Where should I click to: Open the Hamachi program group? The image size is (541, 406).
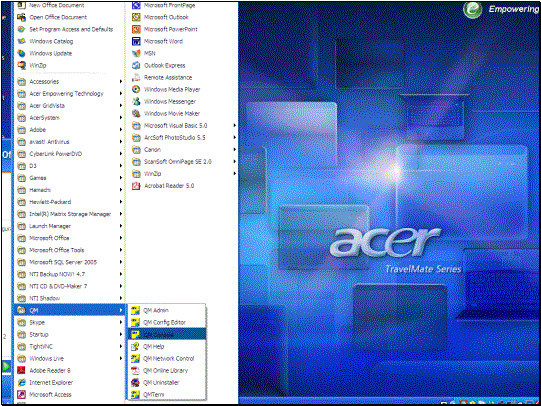pyautogui.click(x=69, y=190)
